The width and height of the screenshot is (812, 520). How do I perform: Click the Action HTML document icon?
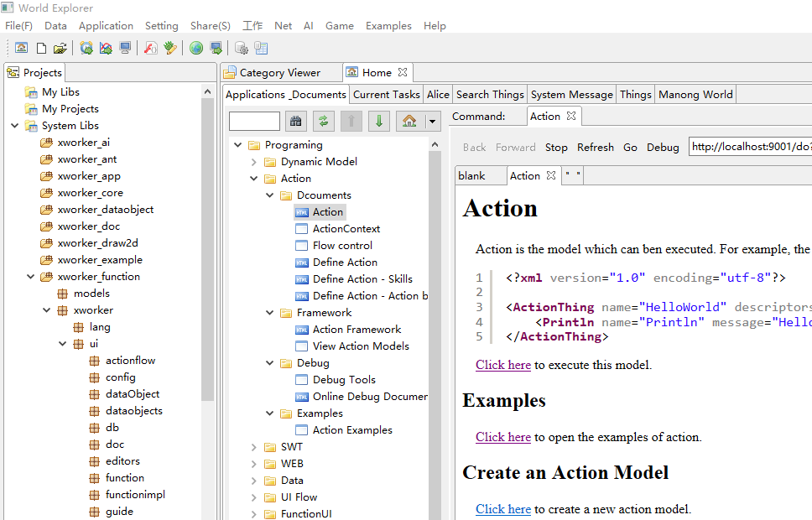(x=301, y=212)
